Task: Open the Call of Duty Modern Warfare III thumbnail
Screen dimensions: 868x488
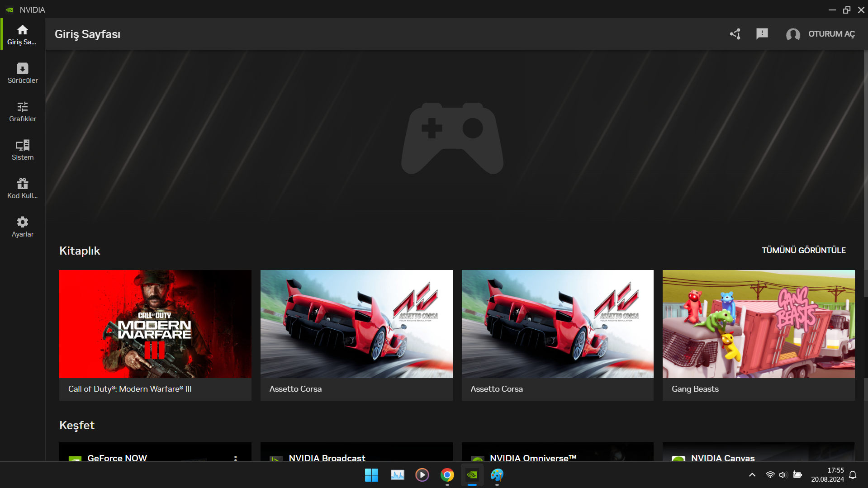Action: coord(155,324)
